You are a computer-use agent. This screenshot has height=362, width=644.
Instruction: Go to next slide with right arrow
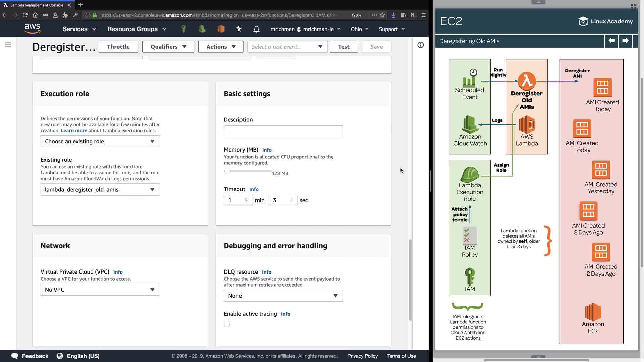point(625,41)
